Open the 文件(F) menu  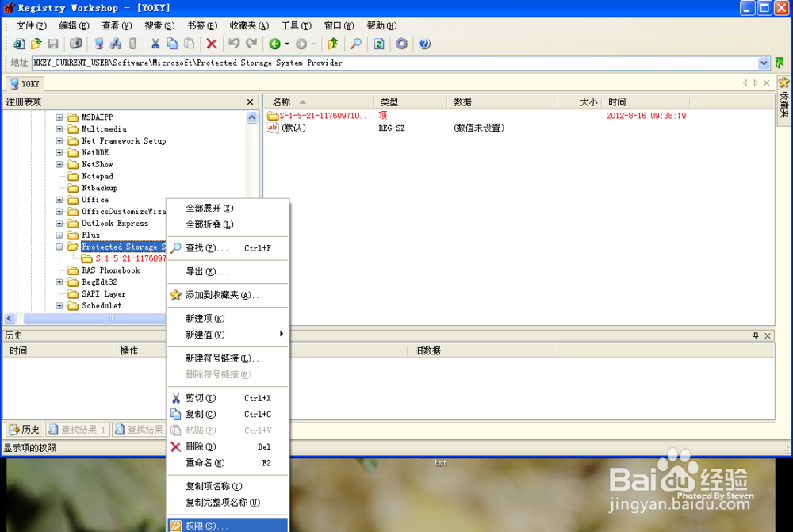(32, 25)
